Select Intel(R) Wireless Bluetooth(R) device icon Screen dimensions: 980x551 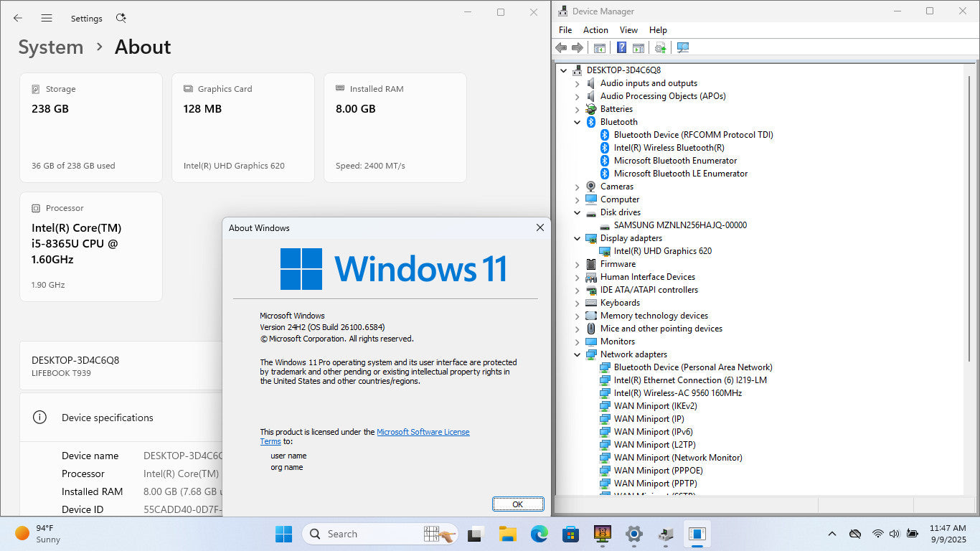(x=605, y=148)
